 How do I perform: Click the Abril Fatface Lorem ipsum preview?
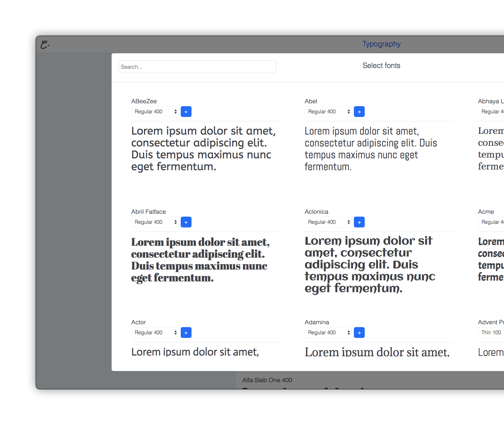pyautogui.click(x=201, y=260)
